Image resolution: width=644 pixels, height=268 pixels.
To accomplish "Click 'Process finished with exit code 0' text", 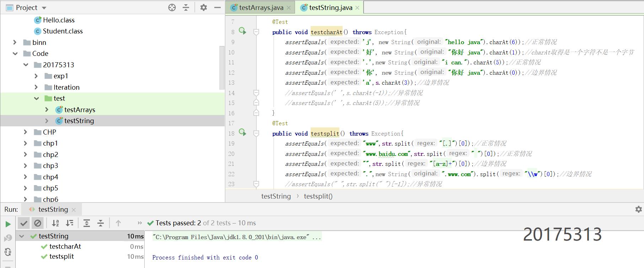I will [205, 257].
